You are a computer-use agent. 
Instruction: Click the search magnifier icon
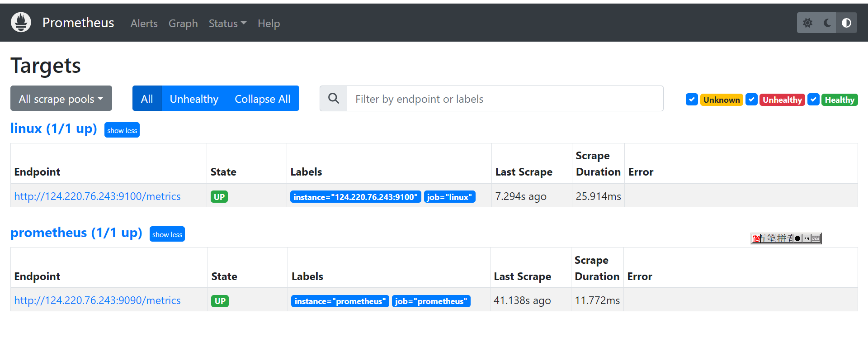pos(334,99)
